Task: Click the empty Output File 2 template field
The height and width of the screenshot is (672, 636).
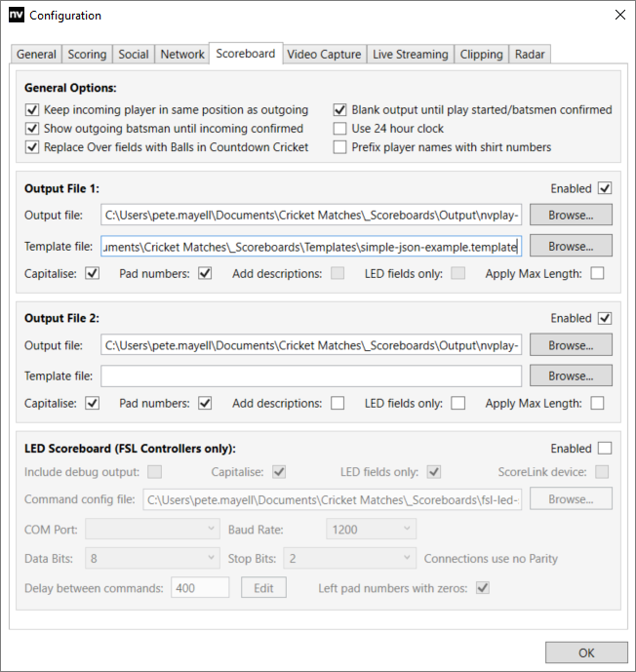Action: (x=311, y=376)
